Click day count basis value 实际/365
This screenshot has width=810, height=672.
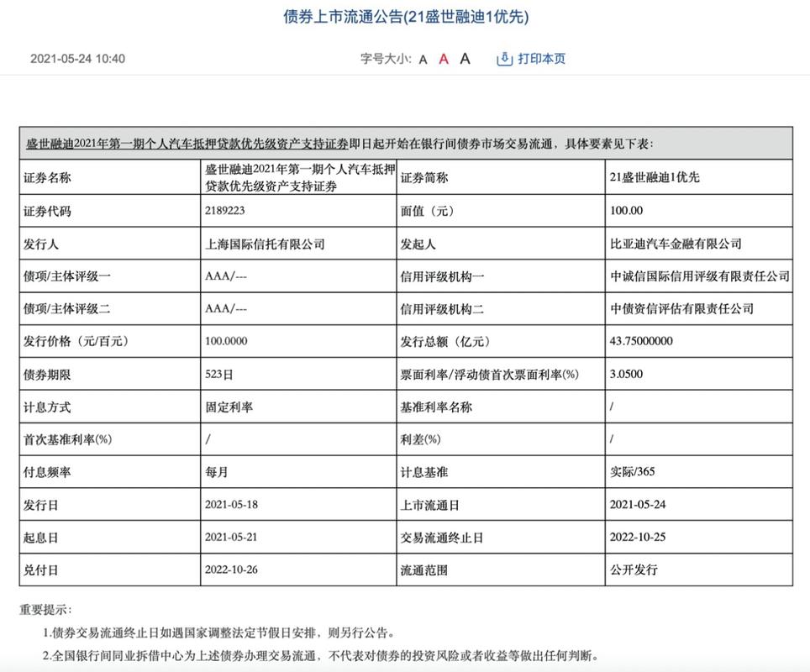pos(633,471)
